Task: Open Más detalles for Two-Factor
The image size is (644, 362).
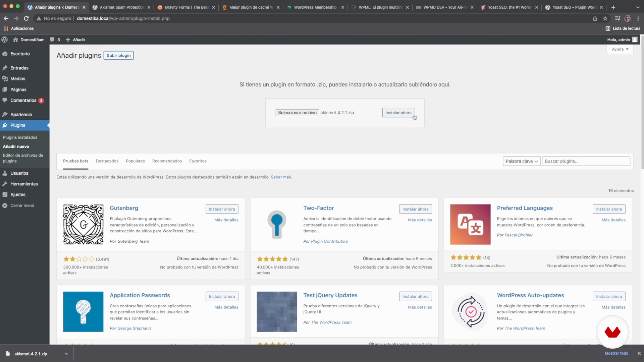Action: (x=420, y=220)
